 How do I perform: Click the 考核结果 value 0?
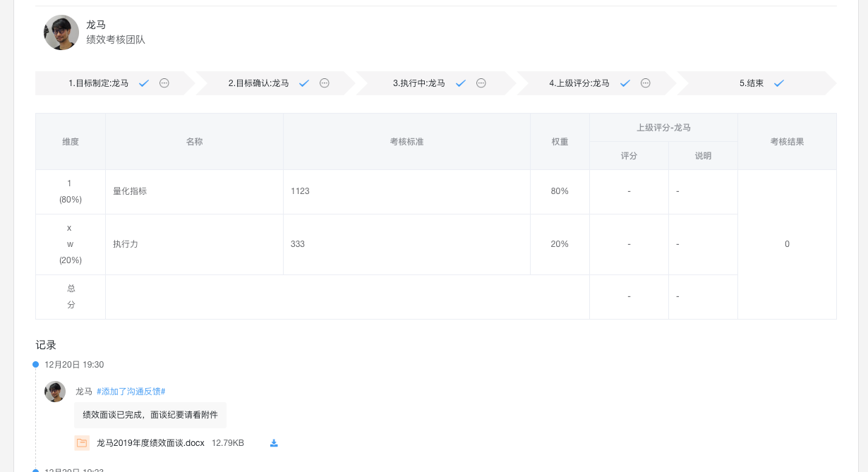[x=788, y=244]
